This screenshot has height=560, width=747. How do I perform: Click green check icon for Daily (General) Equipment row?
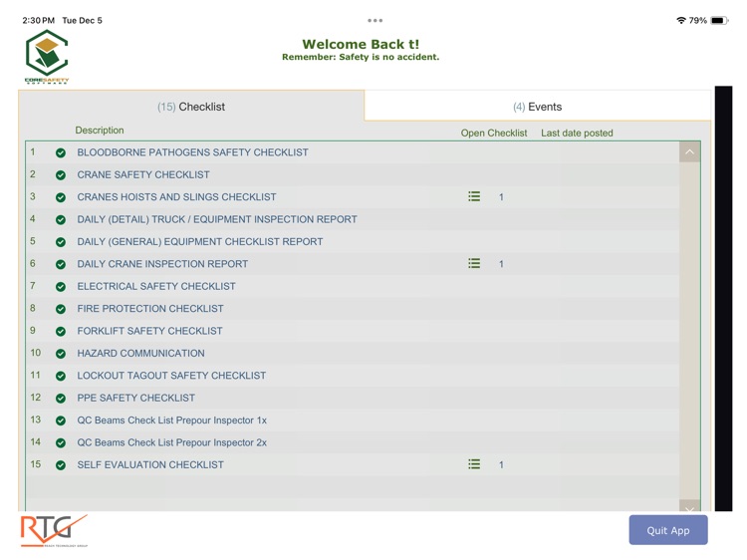pyautogui.click(x=61, y=242)
